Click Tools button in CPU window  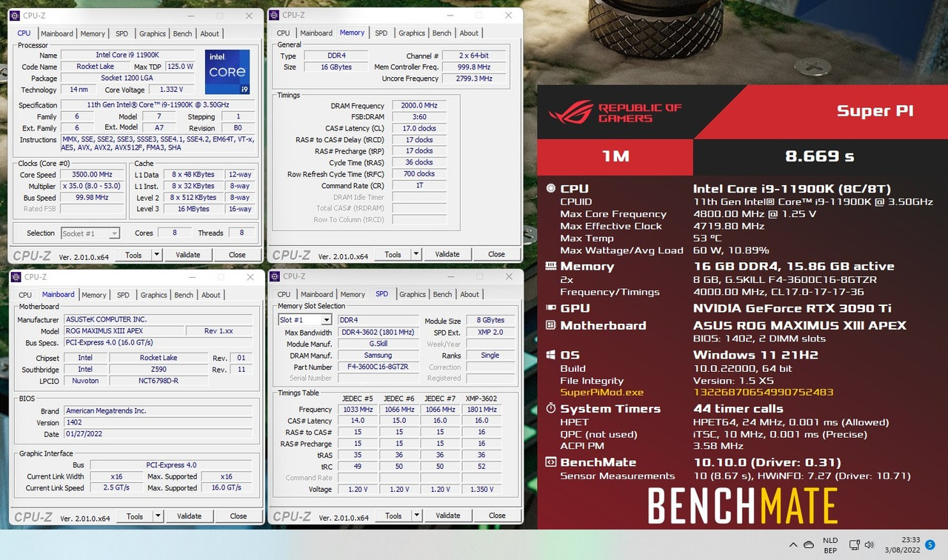pyautogui.click(x=133, y=255)
